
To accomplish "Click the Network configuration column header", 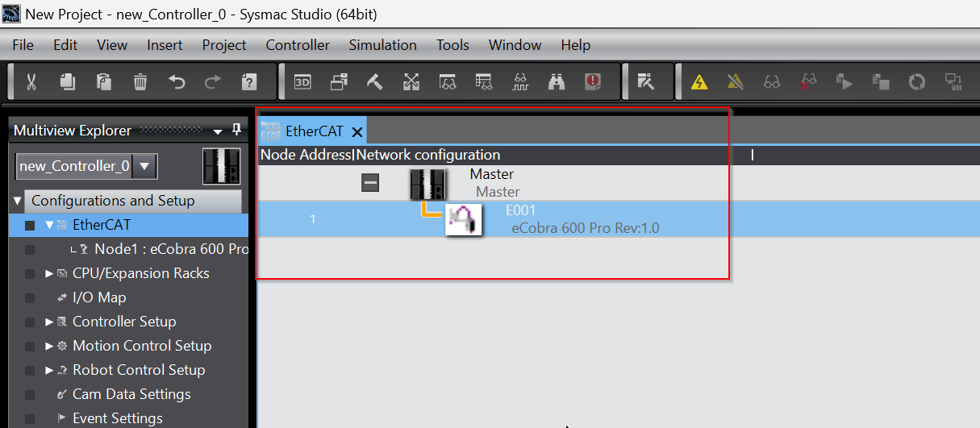I will point(428,155).
